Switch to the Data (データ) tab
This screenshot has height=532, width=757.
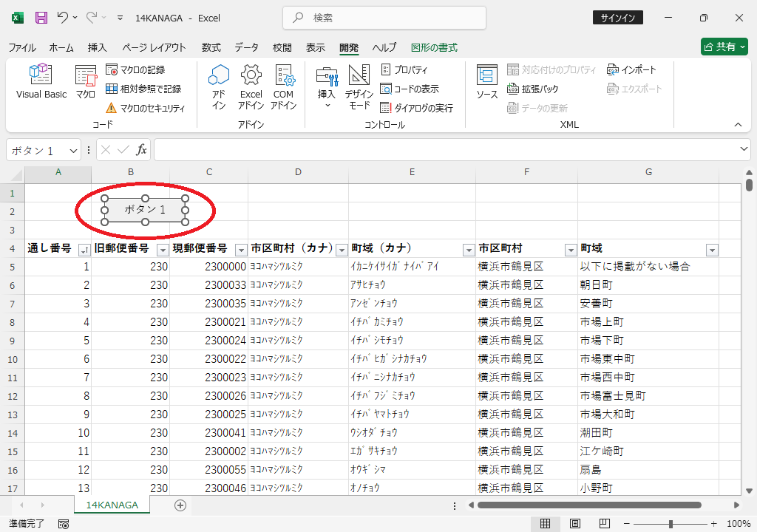point(246,47)
